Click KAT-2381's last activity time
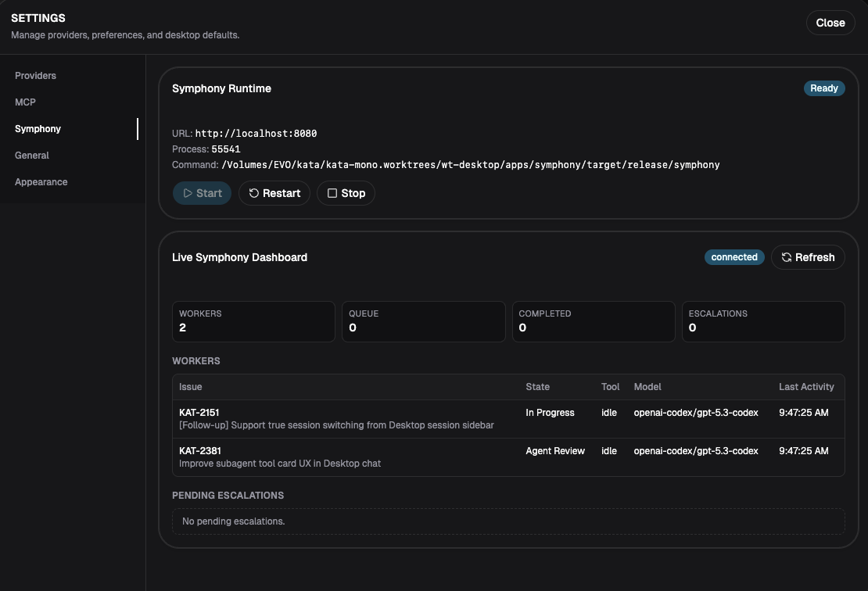This screenshot has width=868, height=591. coord(803,451)
